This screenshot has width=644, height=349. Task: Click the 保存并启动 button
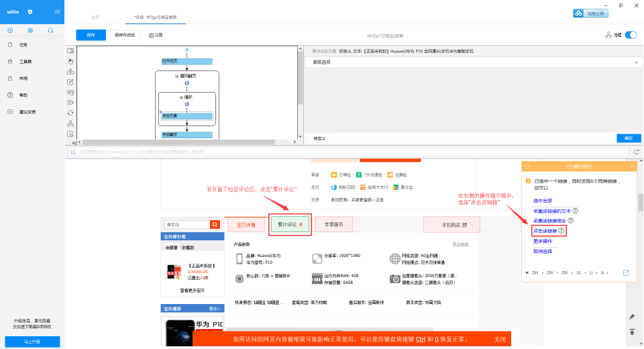[x=125, y=35]
